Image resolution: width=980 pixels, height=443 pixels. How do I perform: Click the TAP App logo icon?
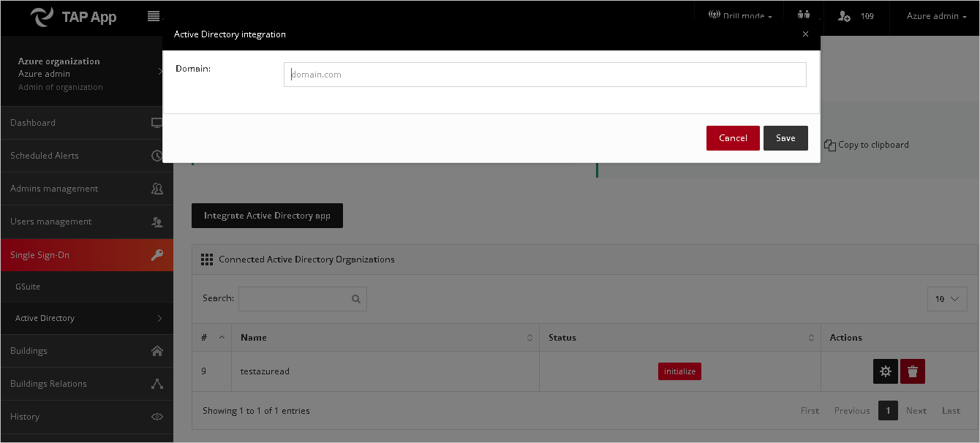pos(42,16)
